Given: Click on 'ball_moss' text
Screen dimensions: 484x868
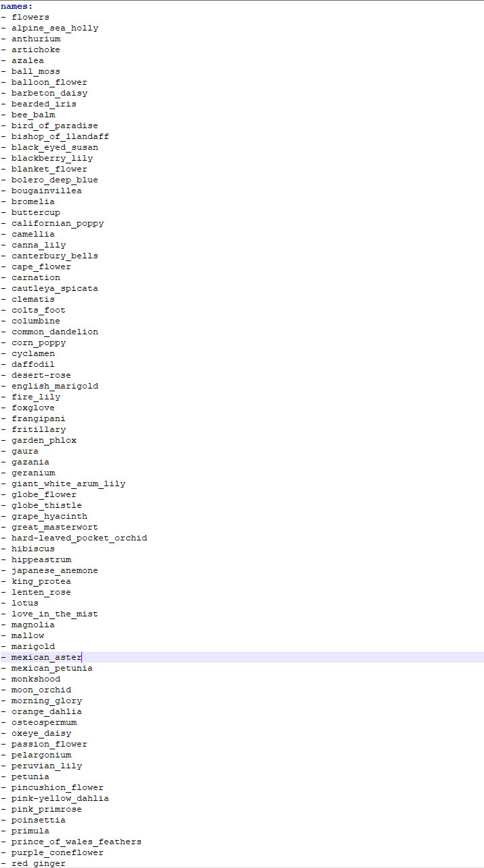Looking at the screenshot, I should click(35, 71).
